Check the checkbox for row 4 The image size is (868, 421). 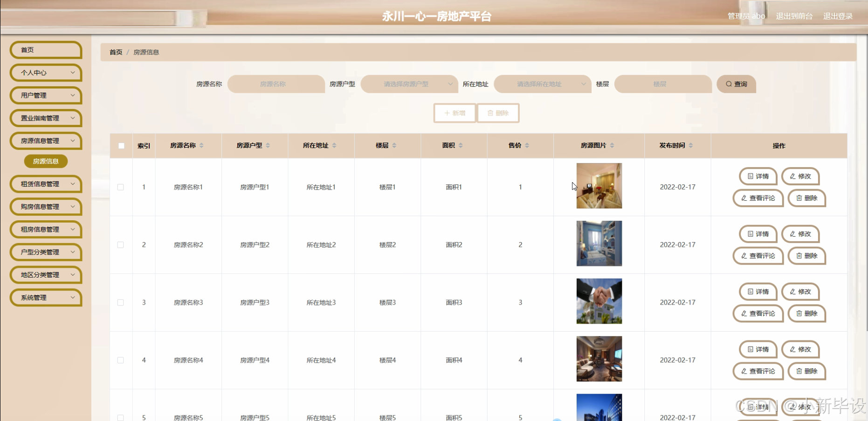click(121, 360)
